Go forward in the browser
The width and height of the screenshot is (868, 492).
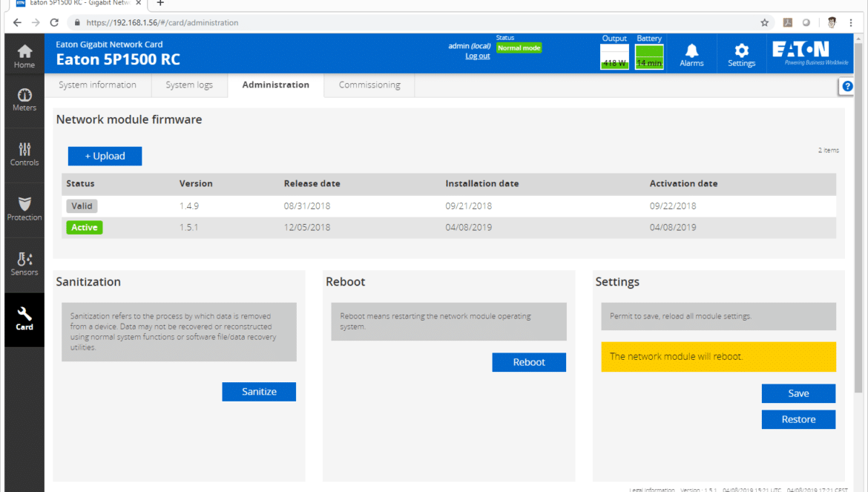(x=36, y=23)
